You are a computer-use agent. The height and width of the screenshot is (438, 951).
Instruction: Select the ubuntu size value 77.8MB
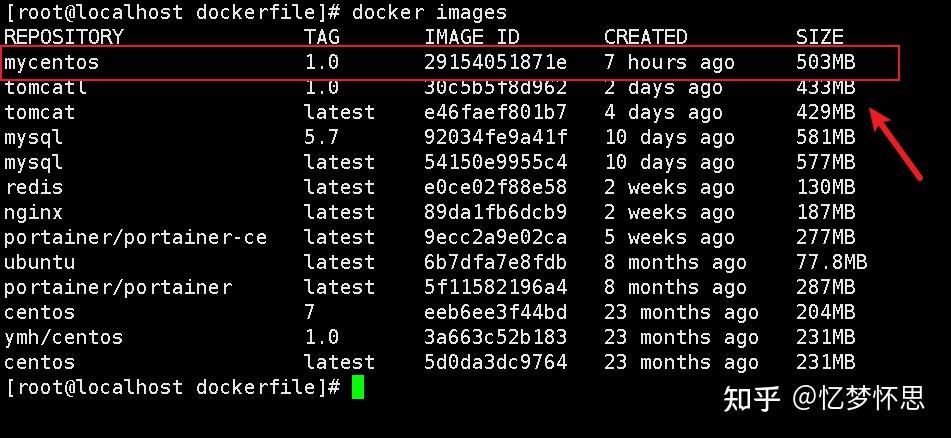click(x=832, y=262)
